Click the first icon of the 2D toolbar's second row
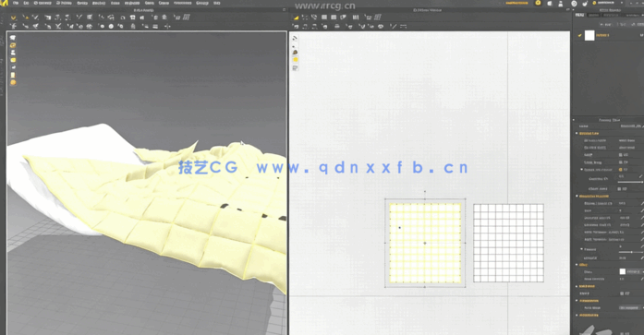The image size is (644, 335). click(296, 26)
